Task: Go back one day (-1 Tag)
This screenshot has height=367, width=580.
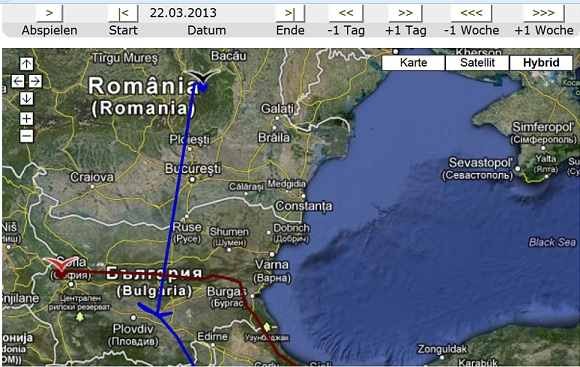Action: [x=346, y=13]
